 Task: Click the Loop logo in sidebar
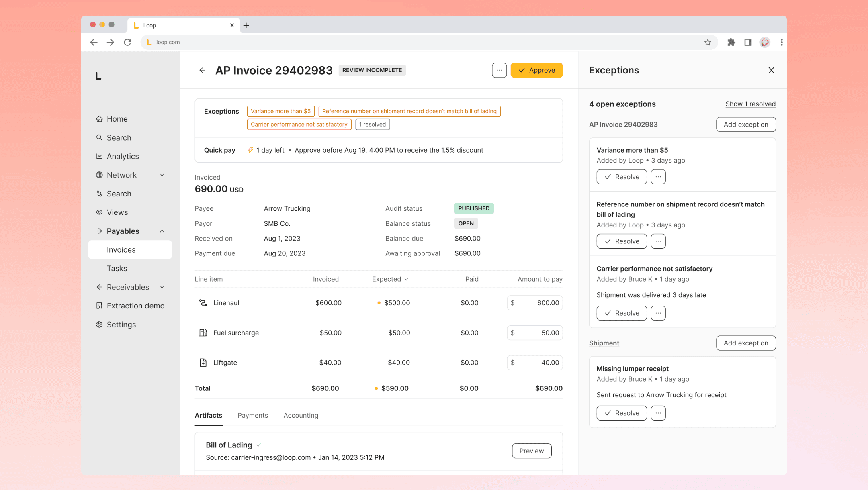click(x=98, y=76)
